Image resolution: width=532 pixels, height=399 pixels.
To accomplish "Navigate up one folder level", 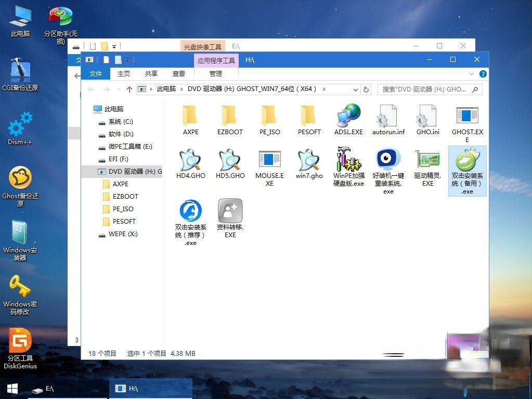I will (130, 89).
